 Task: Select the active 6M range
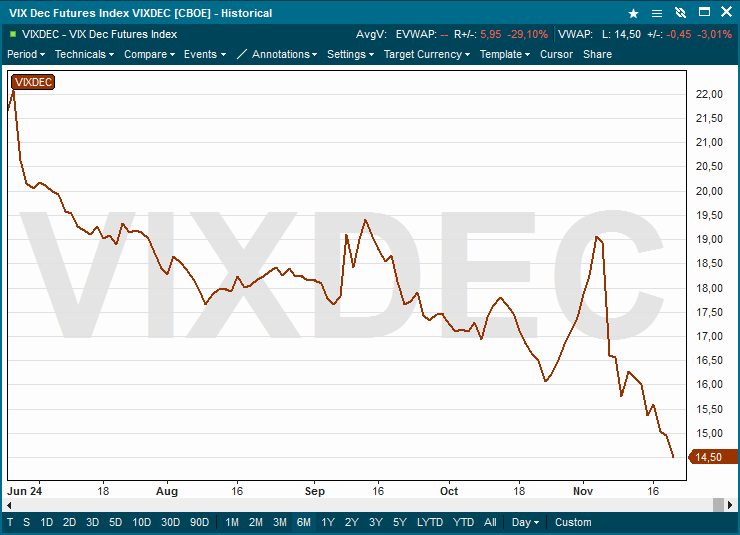point(304,522)
